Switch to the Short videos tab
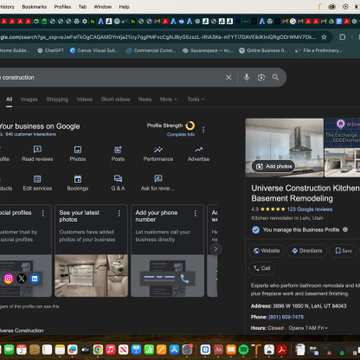The width and height of the screenshot is (360, 360). coord(115,99)
